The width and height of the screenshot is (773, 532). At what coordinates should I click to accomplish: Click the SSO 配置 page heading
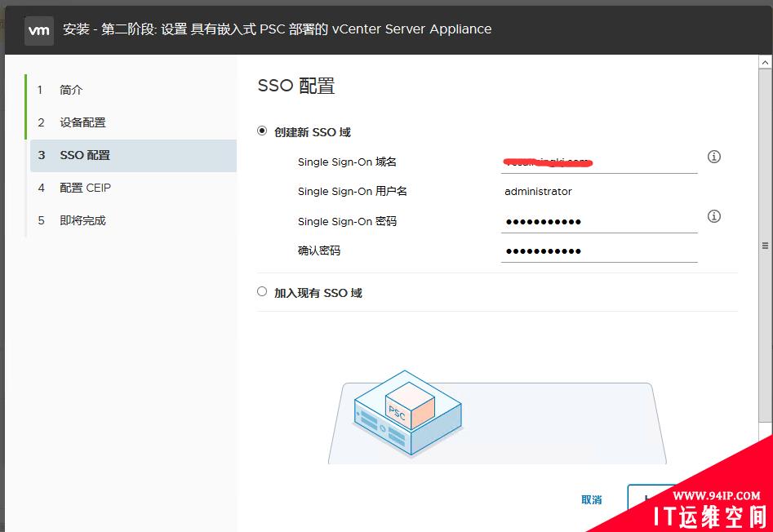tap(296, 86)
